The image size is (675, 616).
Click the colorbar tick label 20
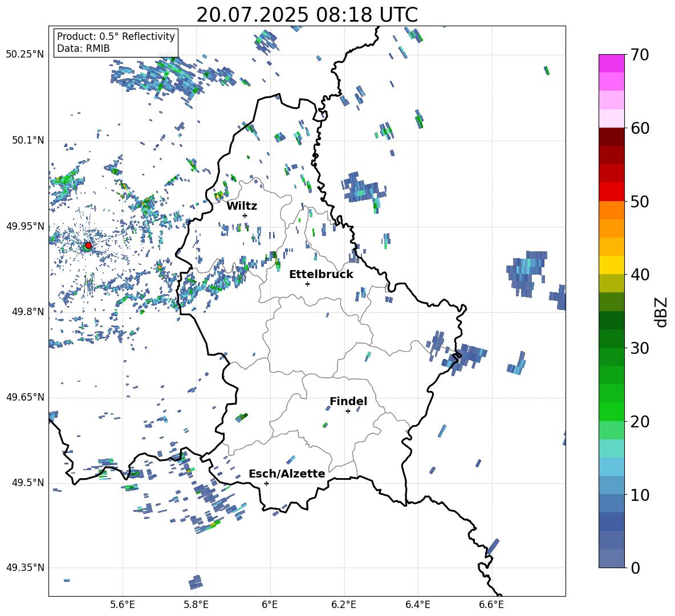coord(640,422)
